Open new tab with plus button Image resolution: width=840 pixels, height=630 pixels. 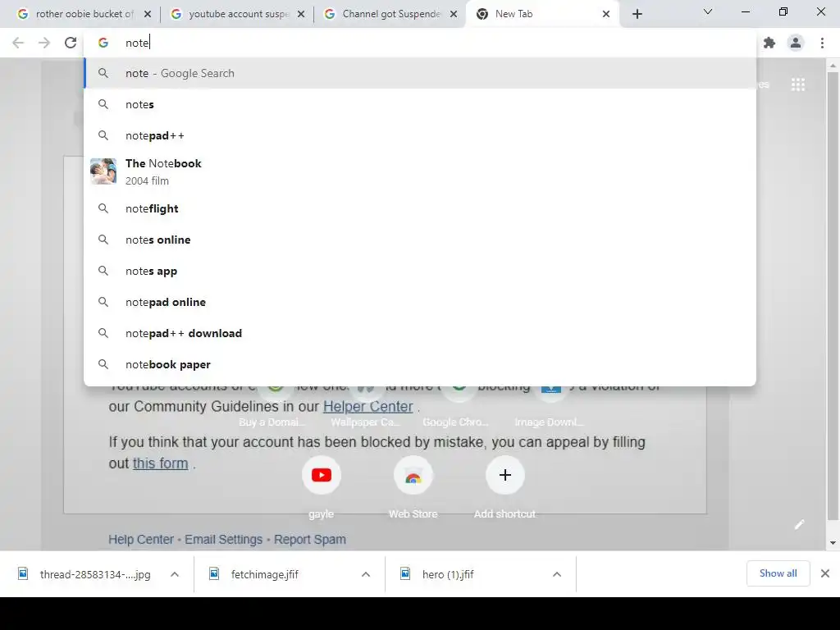tap(637, 14)
